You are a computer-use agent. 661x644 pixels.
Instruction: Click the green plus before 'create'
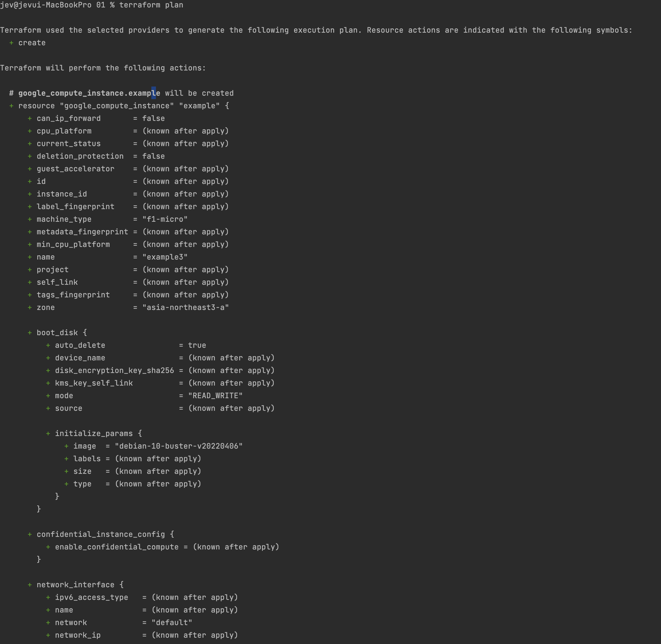11,43
